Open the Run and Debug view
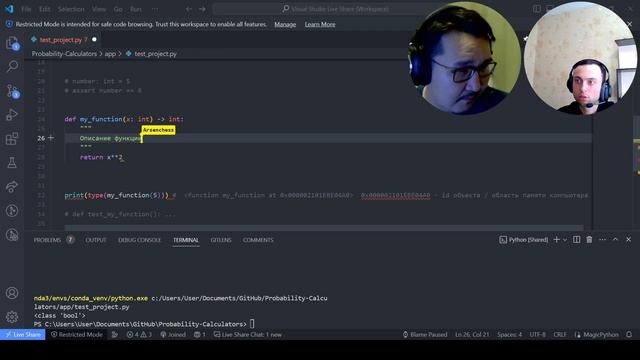The image size is (640, 360). pos(12,115)
